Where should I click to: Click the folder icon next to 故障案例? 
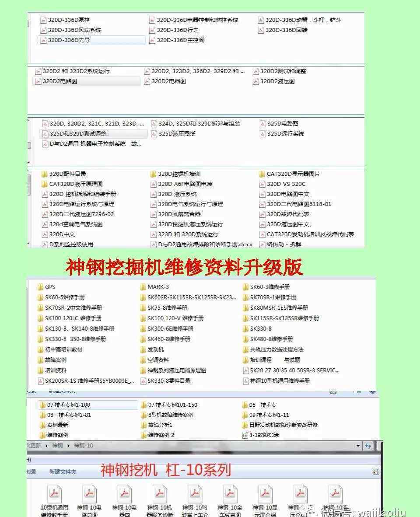tap(40, 360)
